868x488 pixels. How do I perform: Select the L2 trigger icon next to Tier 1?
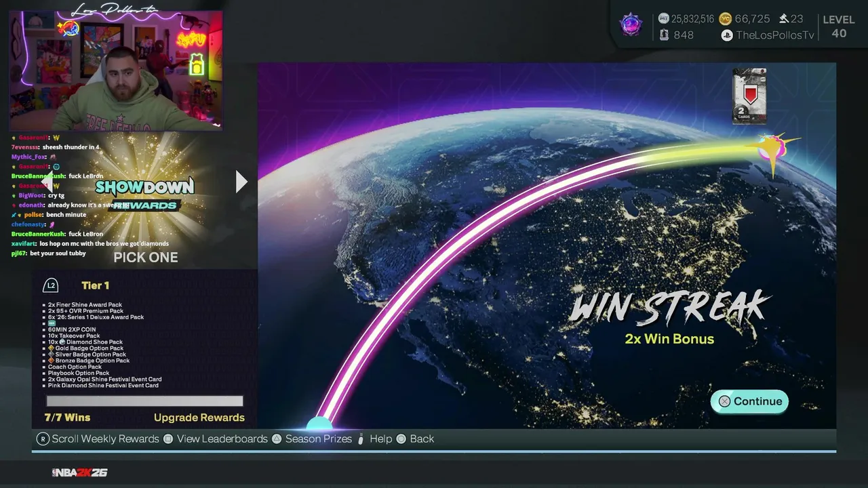(51, 285)
